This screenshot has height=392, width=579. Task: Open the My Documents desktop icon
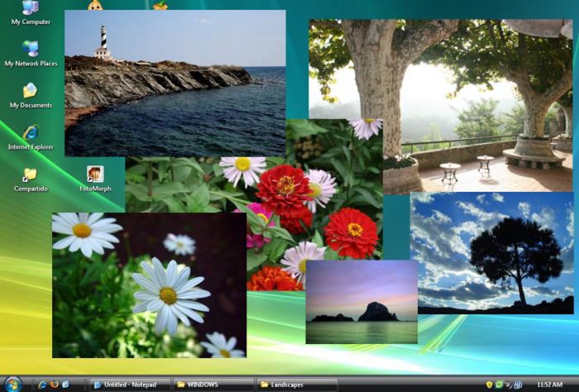coord(31,96)
